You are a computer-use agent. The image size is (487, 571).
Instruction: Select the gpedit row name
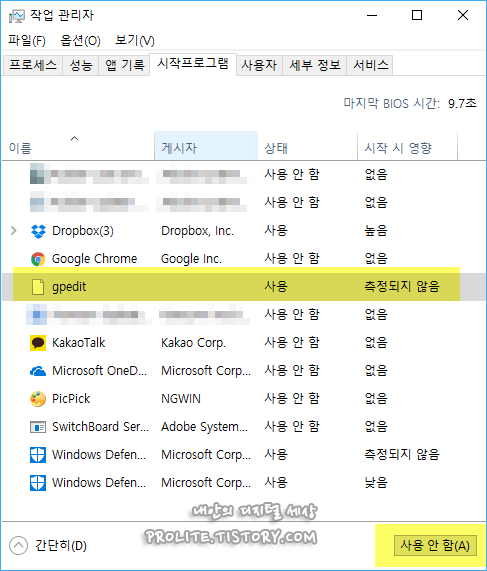click(x=69, y=287)
